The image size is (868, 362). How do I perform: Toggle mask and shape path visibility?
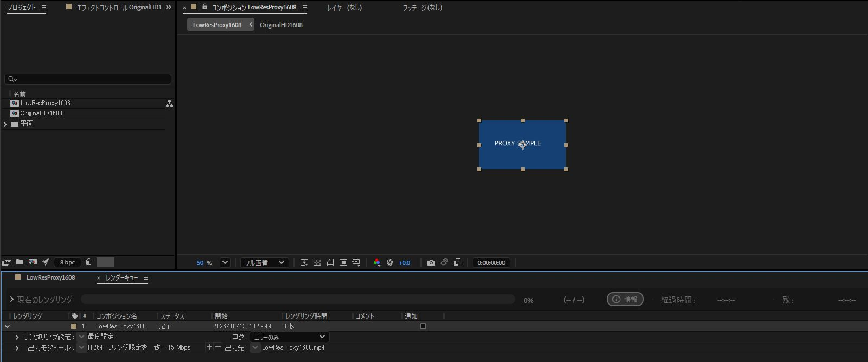[x=330, y=263]
